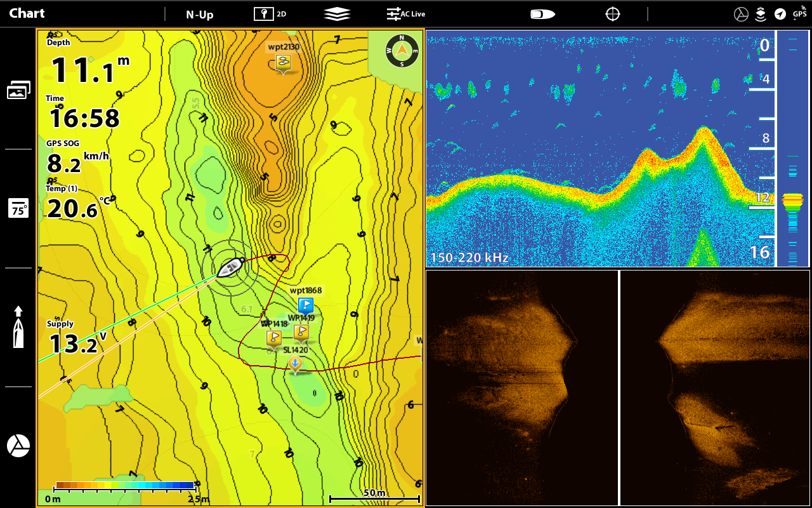Screen dimensions: 812x508
Task: Select the blue flag wpt1868 waypoint
Action: pos(306,305)
